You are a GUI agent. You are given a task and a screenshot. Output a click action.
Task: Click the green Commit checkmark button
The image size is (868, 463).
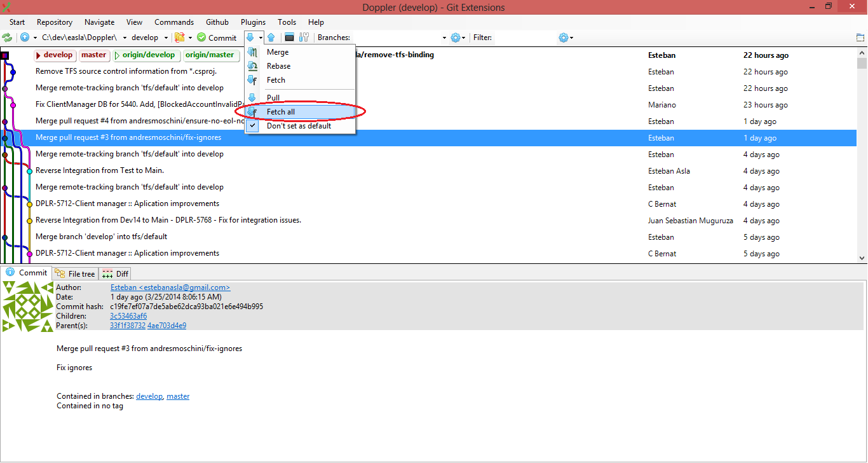point(217,38)
